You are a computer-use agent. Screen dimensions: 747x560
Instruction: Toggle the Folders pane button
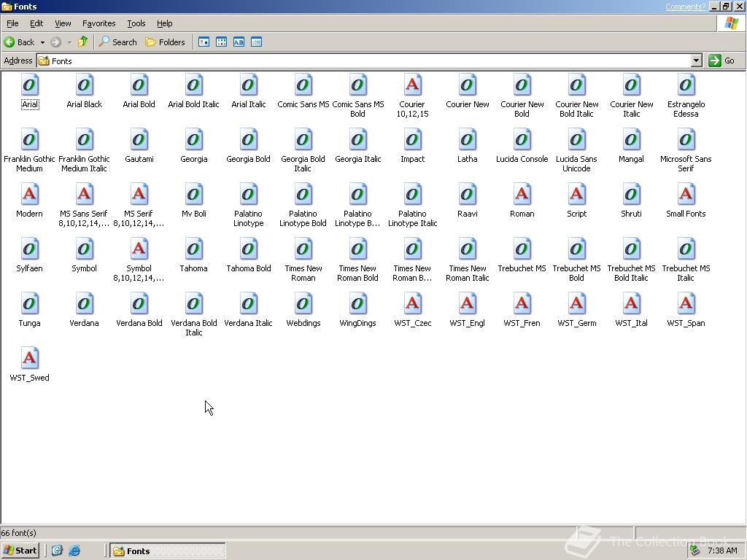pyautogui.click(x=165, y=42)
